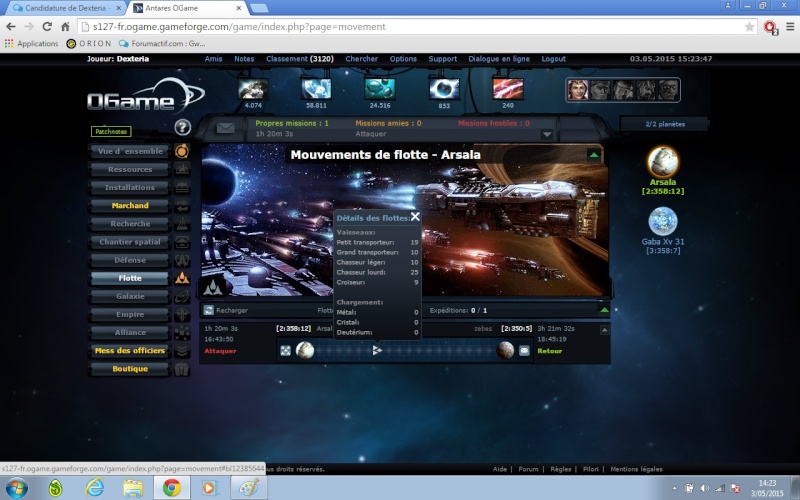The width and height of the screenshot is (800, 500).
Task: Open the Classement (3120) link
Action: click(x=299, y=59)
